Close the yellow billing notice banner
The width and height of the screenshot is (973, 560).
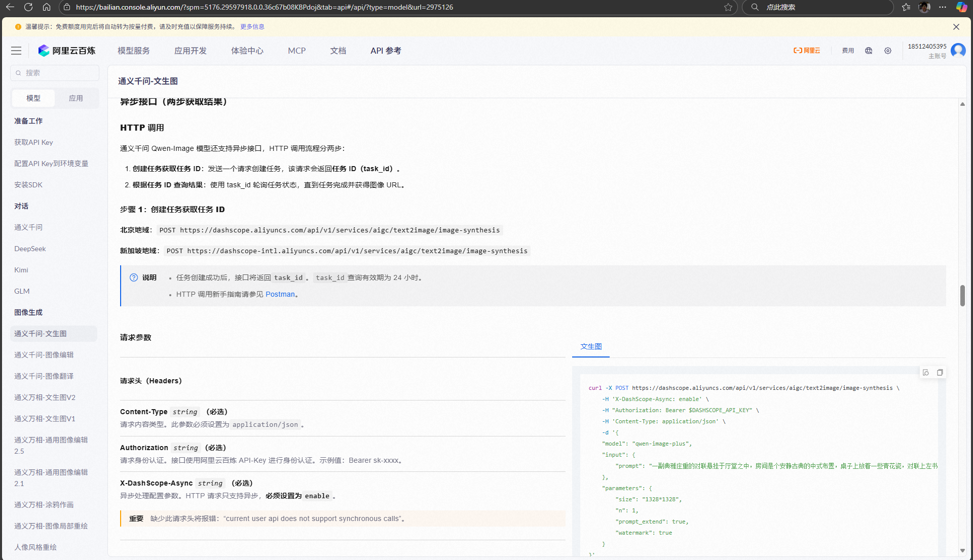point(956,27)
